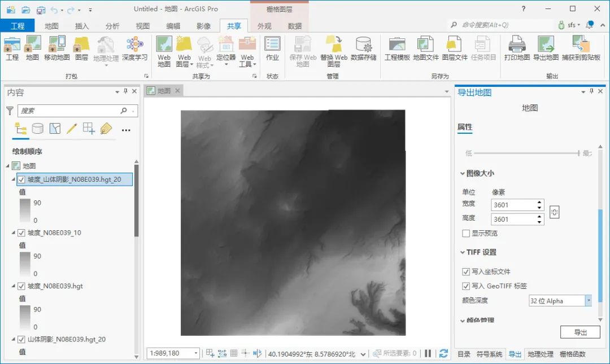Viewport: 610px width, 364px height.
Task: Select List by Selection icon
Action: [55, 128]
